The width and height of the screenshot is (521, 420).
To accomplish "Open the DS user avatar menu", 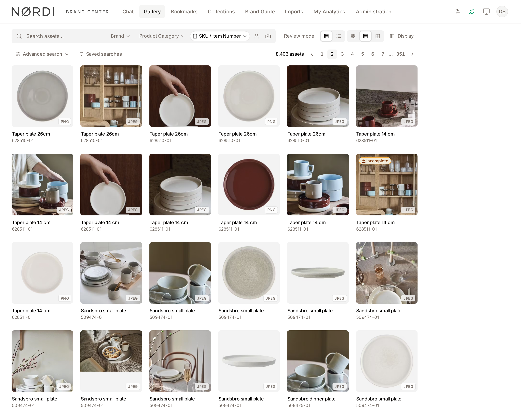I will (502, 12).
